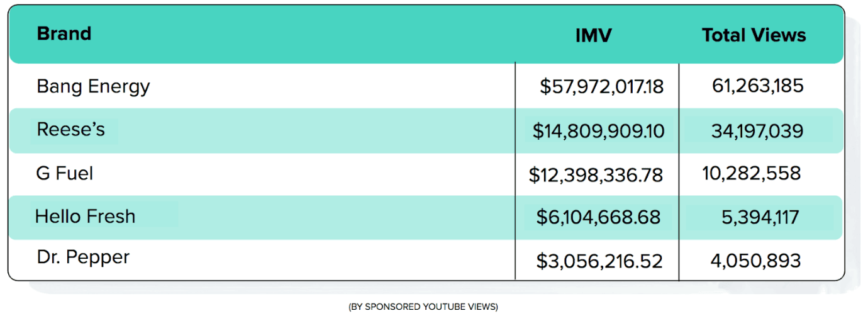Click the IMV column header
Viewport: 868px width, 318px height.
[593, 36]
